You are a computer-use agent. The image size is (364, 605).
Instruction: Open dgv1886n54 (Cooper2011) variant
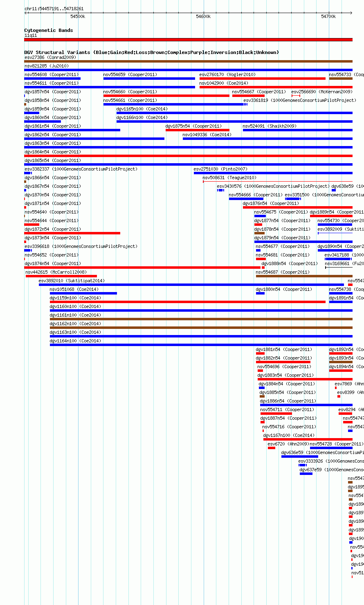[x=288, y=401]
